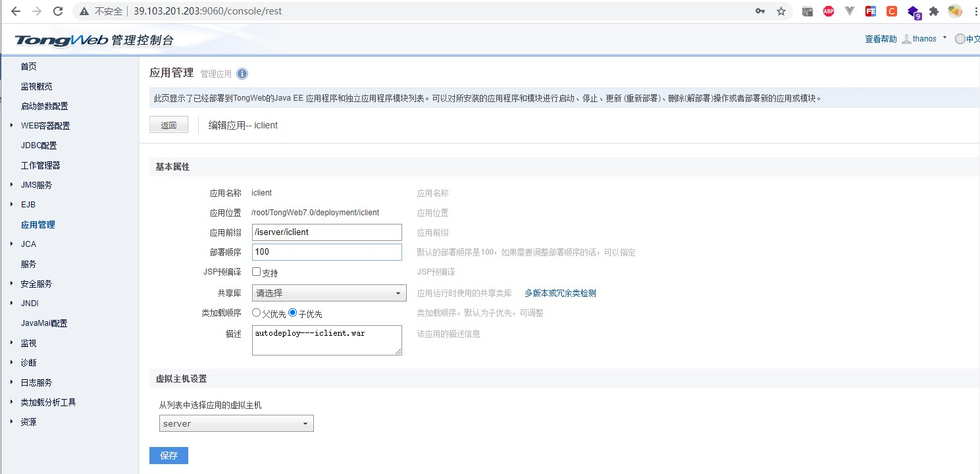Go to 首页 in sidebar

[29, 66]
